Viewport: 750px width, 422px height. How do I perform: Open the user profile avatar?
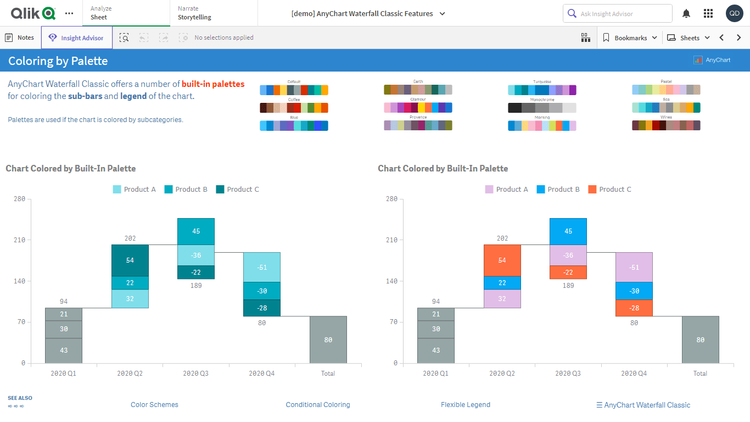pyautogui.click(x=734, y=13)
